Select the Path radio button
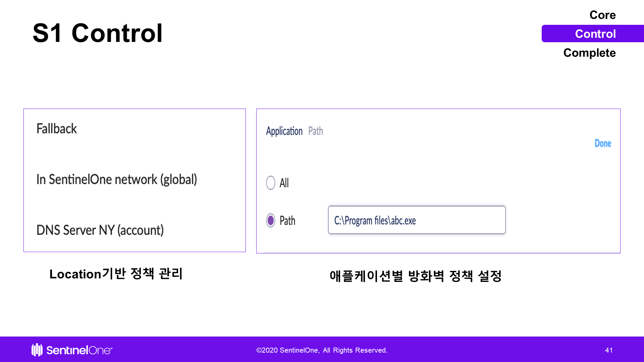This screenshot has height=362, width=644. coord(271,221)
